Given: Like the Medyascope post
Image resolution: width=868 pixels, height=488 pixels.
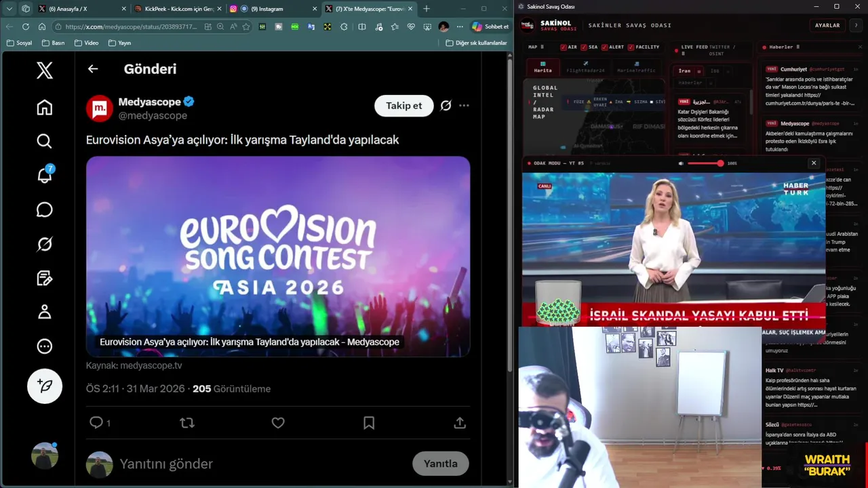Looking at the screenshot, I should (278, 422).
